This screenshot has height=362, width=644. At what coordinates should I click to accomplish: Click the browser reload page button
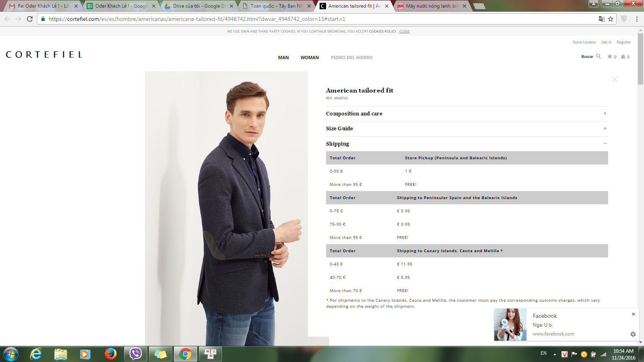tap(30, 19)
